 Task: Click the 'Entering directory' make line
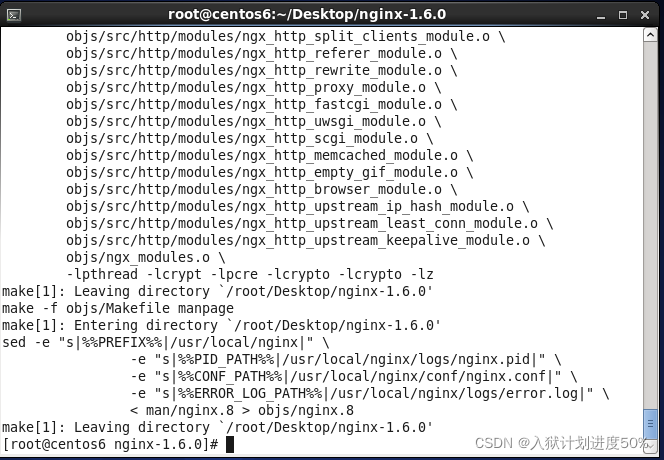point(221,325)
